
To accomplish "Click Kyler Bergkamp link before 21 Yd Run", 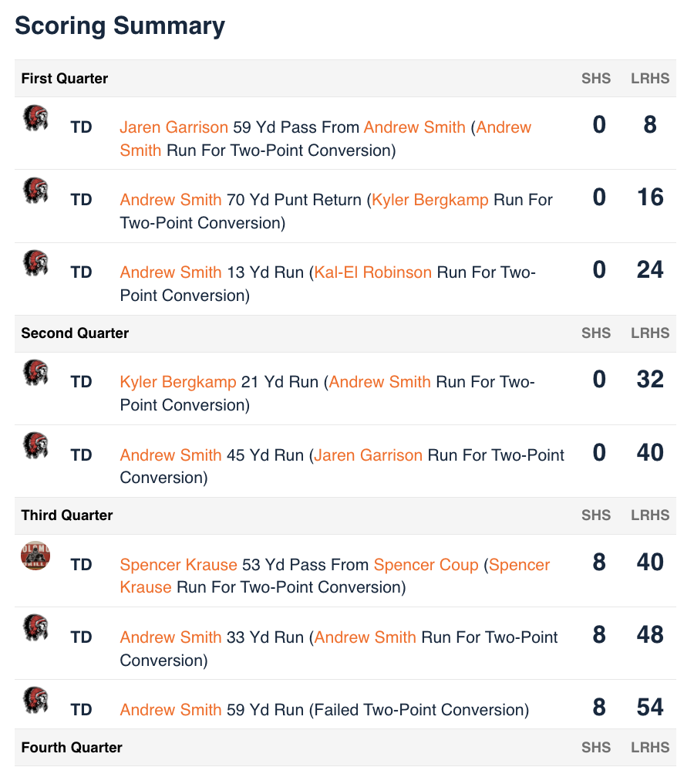I will (x=178, y=382).
